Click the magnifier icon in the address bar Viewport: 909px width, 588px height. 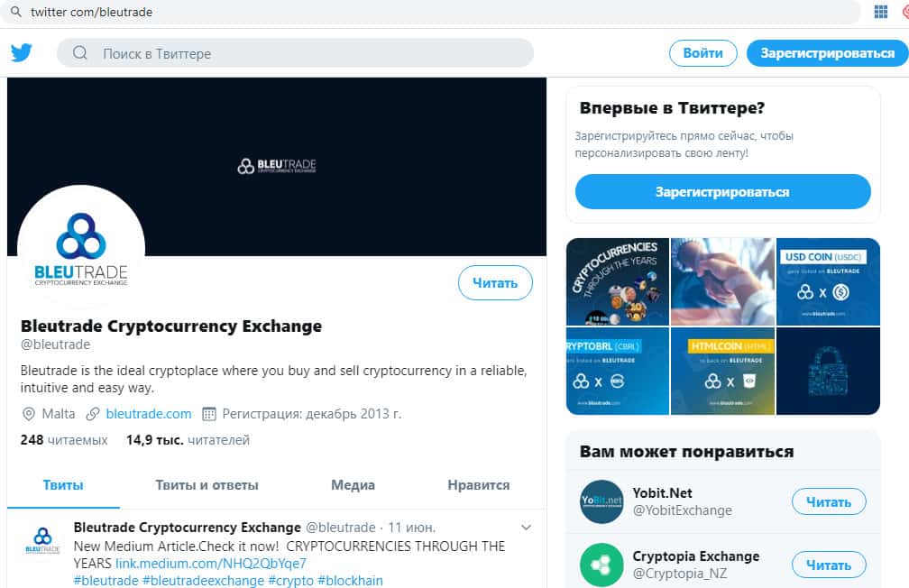click(x=15, y=13)
